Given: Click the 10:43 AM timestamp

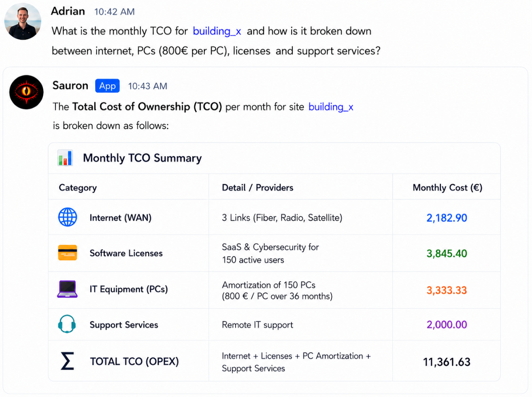Looking at the screenshot, I should [x=148, y=86].
